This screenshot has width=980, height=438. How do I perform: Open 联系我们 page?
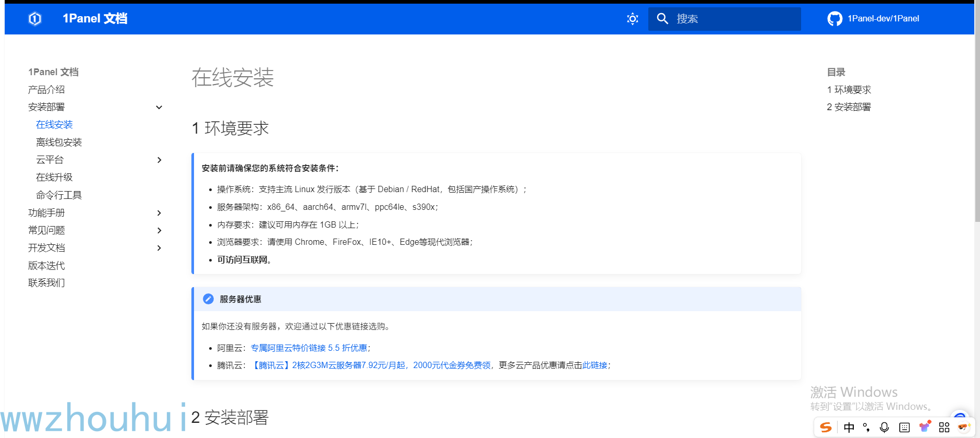point(46,283)
